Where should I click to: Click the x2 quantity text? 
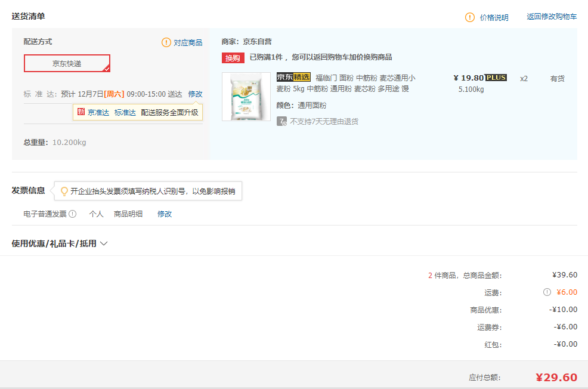point(524,79)
